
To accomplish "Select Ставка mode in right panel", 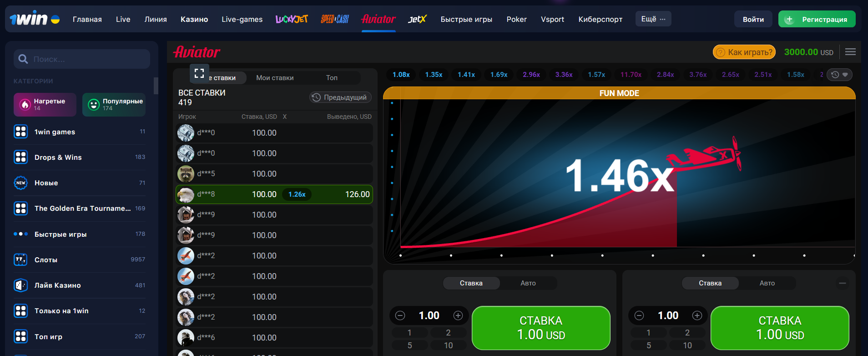I will pos(710,283).
